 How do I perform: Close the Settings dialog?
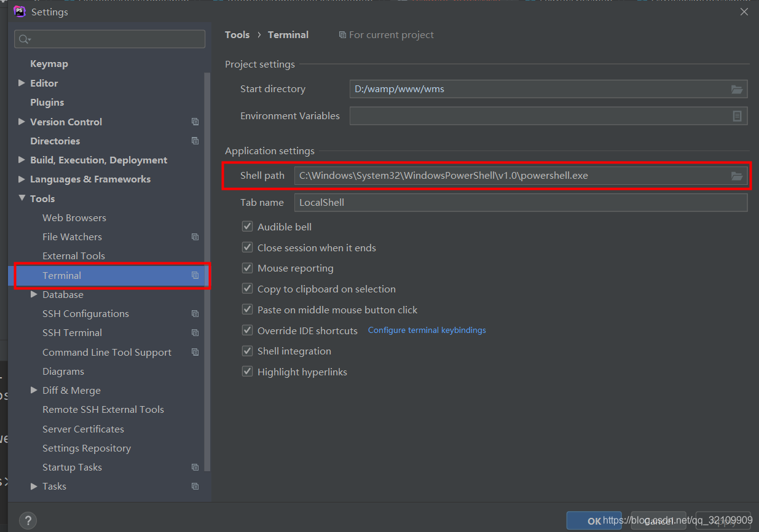744,12
